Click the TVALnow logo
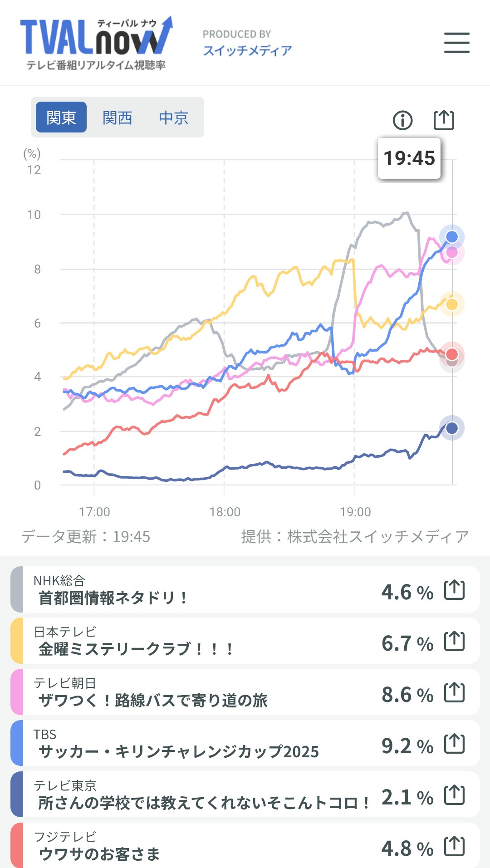The image size is (490, 868). pyautogui.click(x=96, y=44)
